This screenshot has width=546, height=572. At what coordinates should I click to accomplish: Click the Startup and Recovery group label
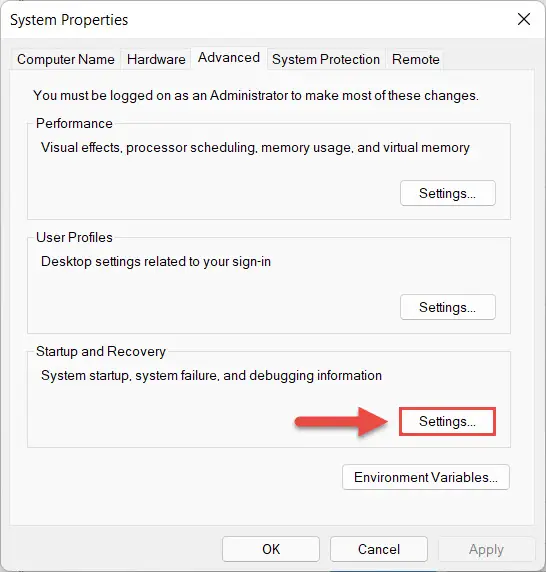(101, 351)
